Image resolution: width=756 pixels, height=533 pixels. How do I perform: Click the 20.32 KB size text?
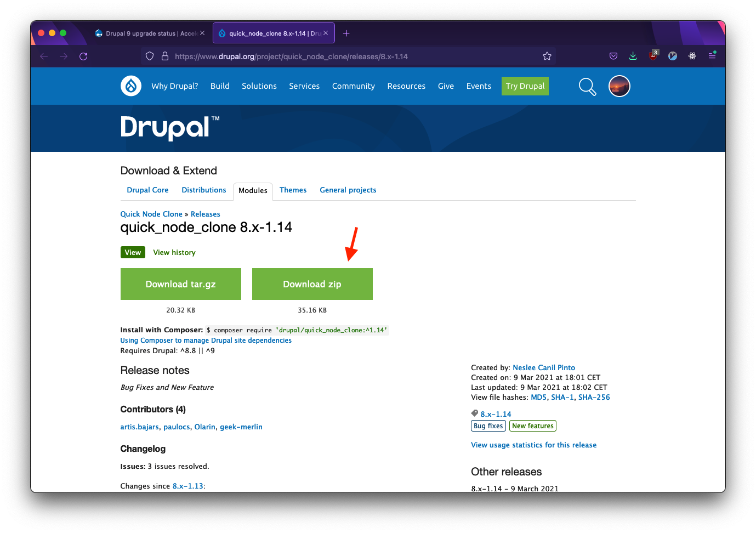click(181, 310)
